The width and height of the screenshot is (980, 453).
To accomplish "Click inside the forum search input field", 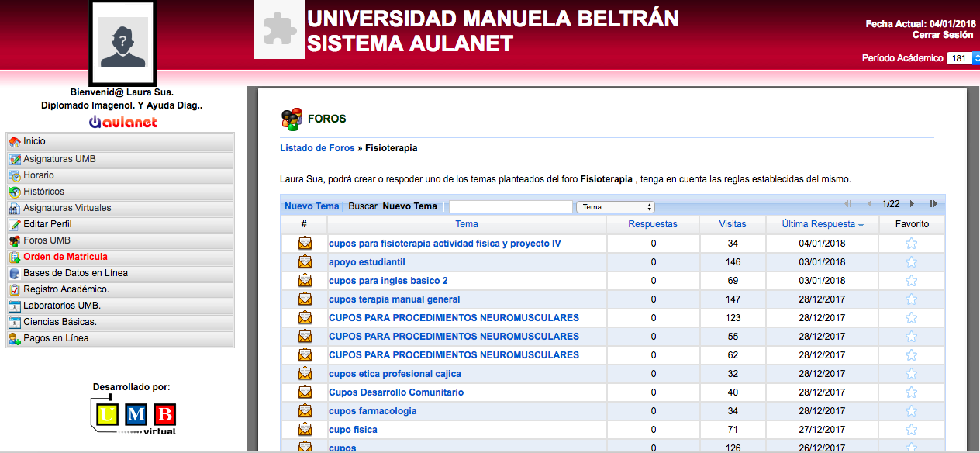I will click(509, 206).
